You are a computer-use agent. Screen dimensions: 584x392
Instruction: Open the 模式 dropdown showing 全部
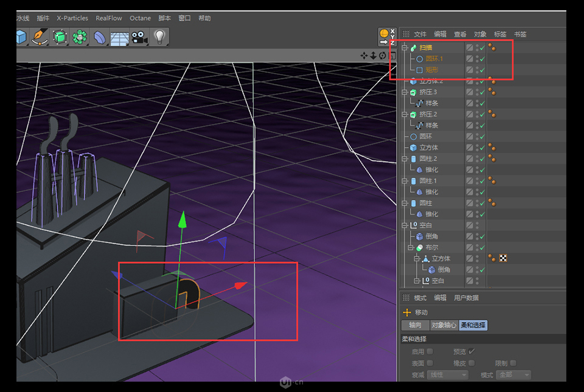click(513, 375)
